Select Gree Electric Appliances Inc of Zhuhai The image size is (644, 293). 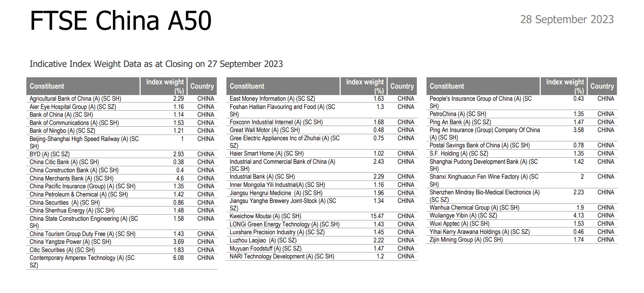285,142
